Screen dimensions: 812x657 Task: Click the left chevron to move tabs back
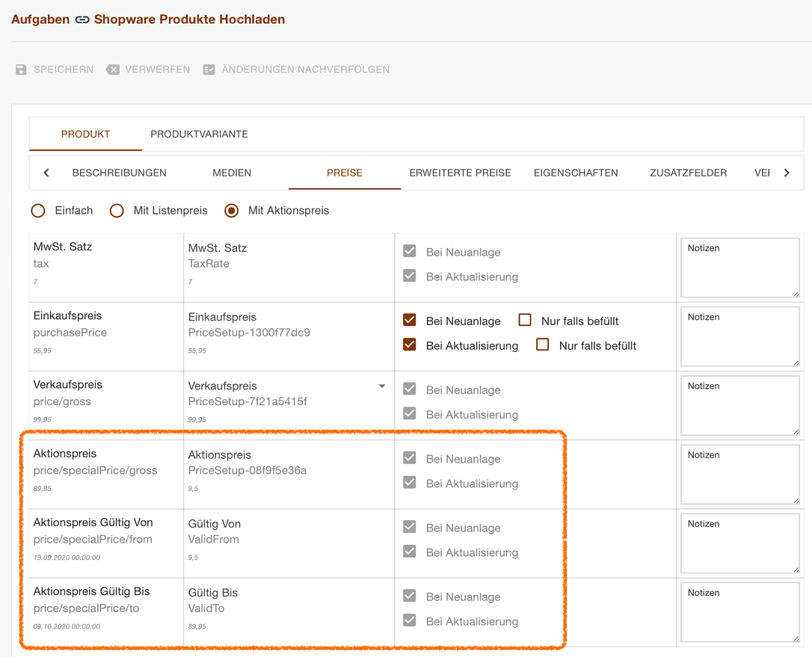pyautogui.click(x=46, y=173)
